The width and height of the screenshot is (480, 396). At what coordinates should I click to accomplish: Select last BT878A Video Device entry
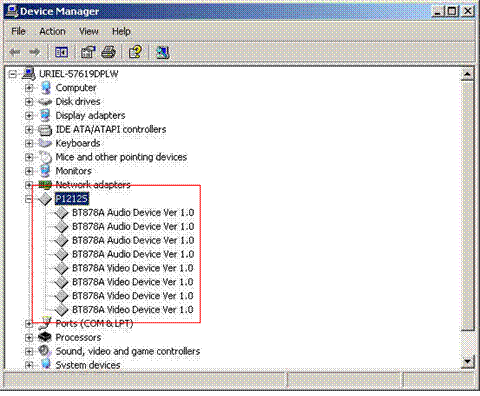click(133, 310)
